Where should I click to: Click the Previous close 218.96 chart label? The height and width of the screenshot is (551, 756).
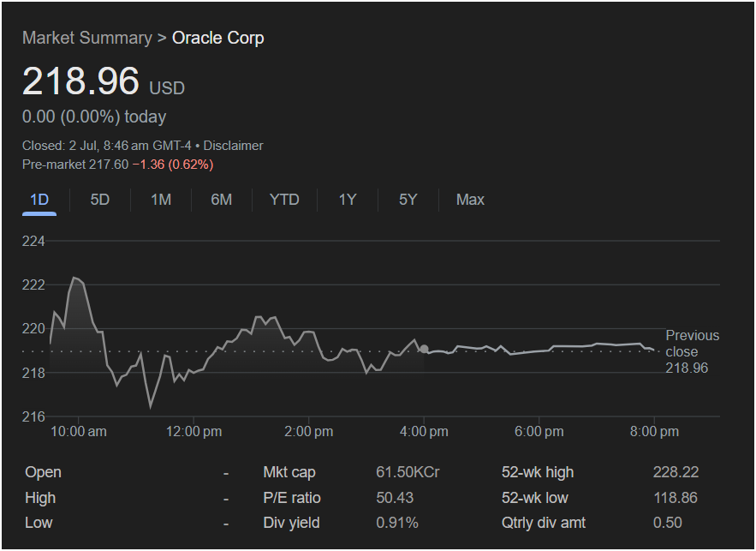point(693,351)
